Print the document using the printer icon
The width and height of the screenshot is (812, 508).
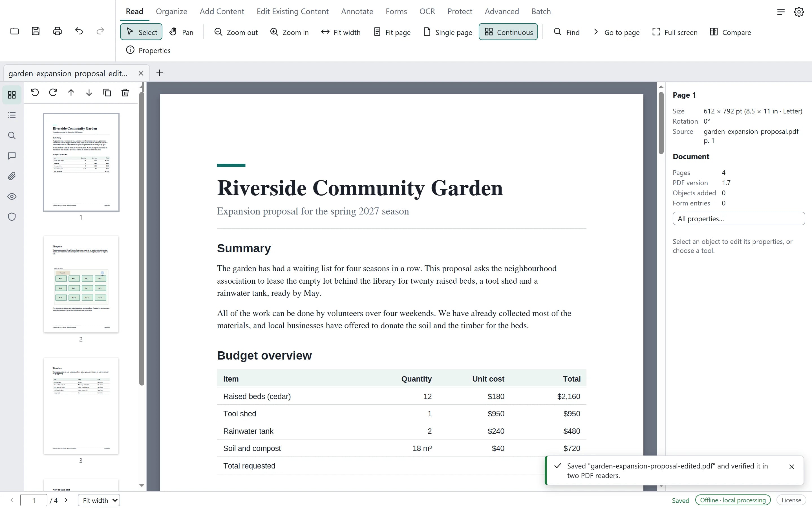pos(58,31)
